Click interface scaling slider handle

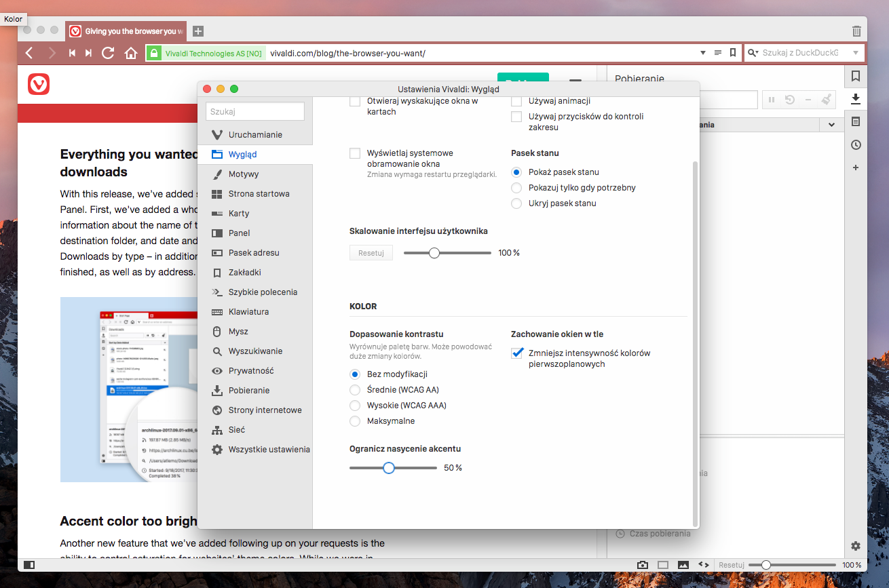pyautogui.click(x=434, y=253)
